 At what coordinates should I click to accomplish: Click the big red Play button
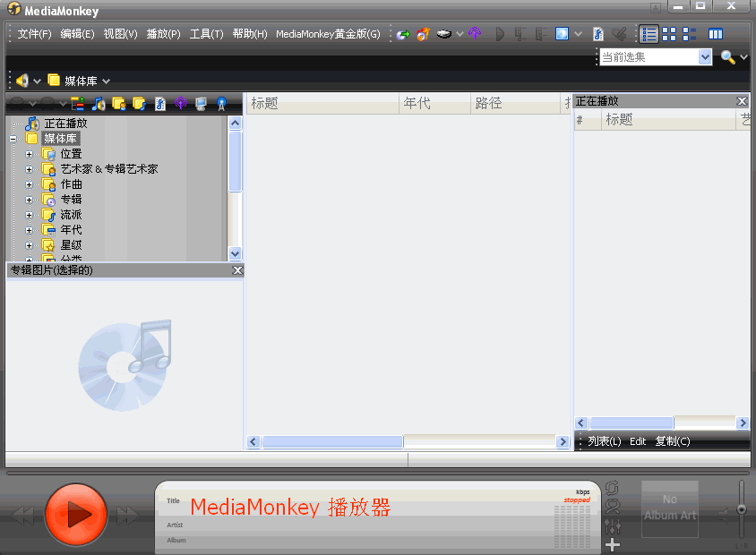[76, 514]
